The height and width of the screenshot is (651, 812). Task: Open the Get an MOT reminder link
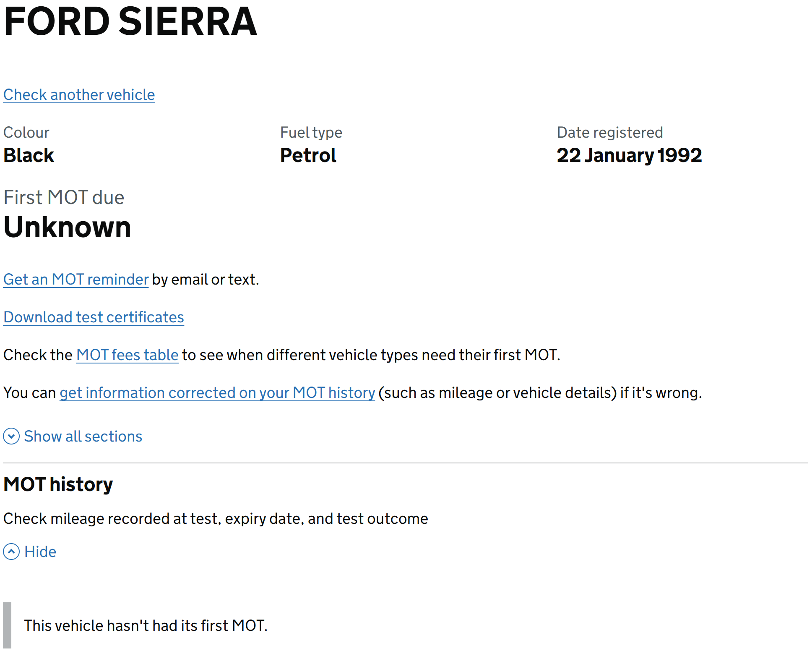(x=76, y=280)
